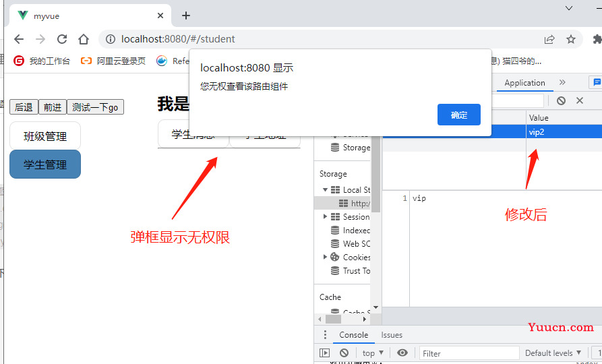Expand the Session Storage node

coord(325,216)
